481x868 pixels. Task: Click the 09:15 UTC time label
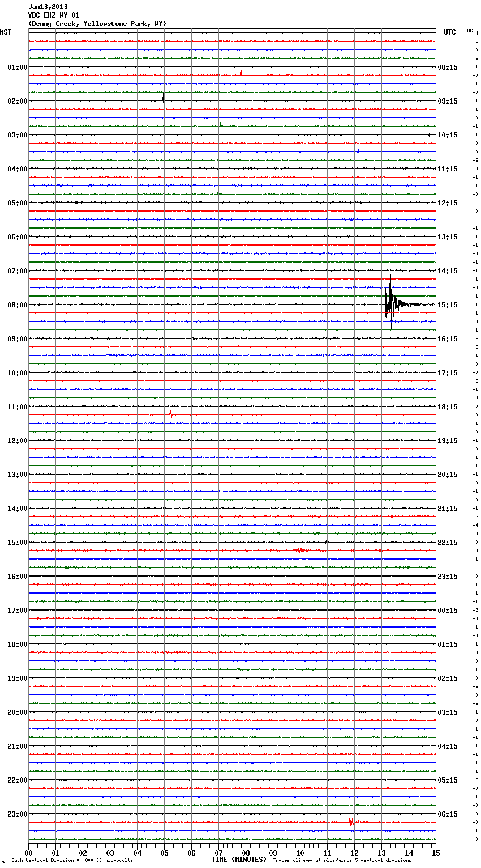[448, 101]
